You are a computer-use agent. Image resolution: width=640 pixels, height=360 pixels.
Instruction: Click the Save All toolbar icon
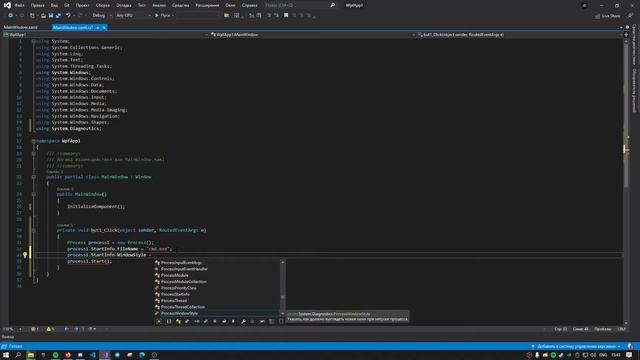coord(58,15)
